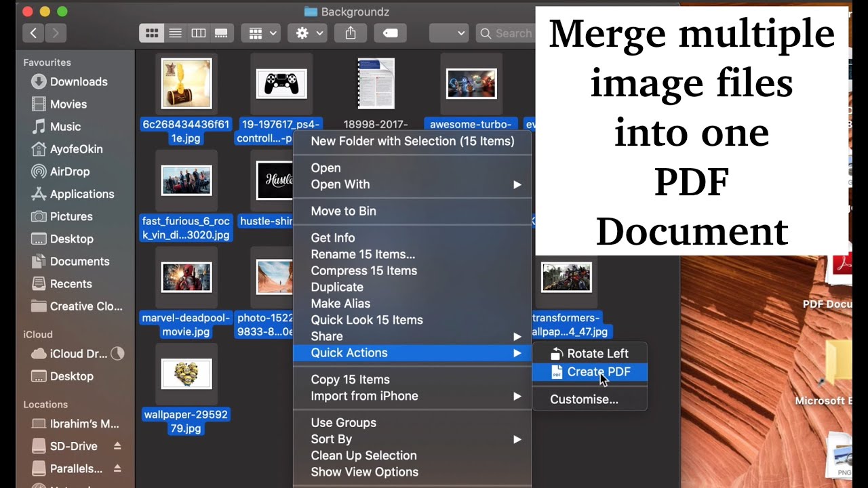
Task: Select the wallpaper-2959279.jpg thumbnail
Action: 186,374
